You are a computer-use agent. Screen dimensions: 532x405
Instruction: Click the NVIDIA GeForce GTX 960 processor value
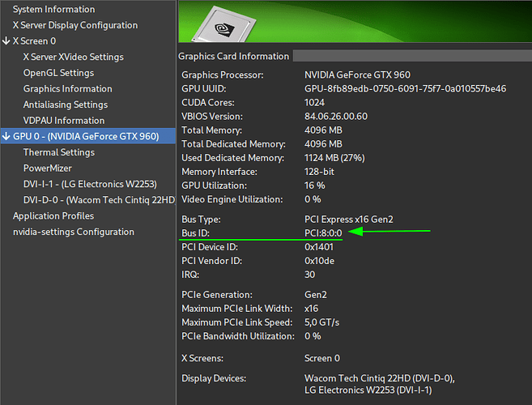357,75
